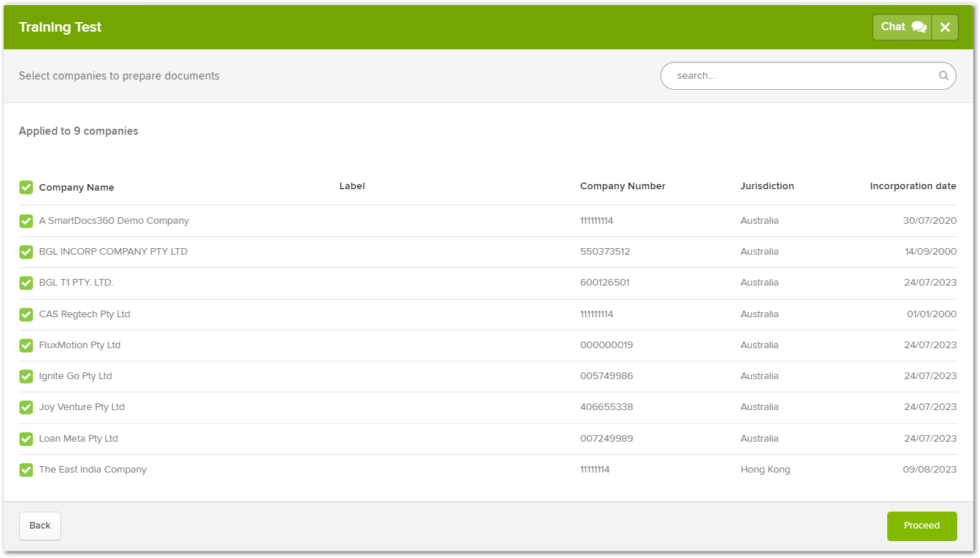Click the search magnifier icon
Viewport: 980px width, 558px height.
[943, 75]
